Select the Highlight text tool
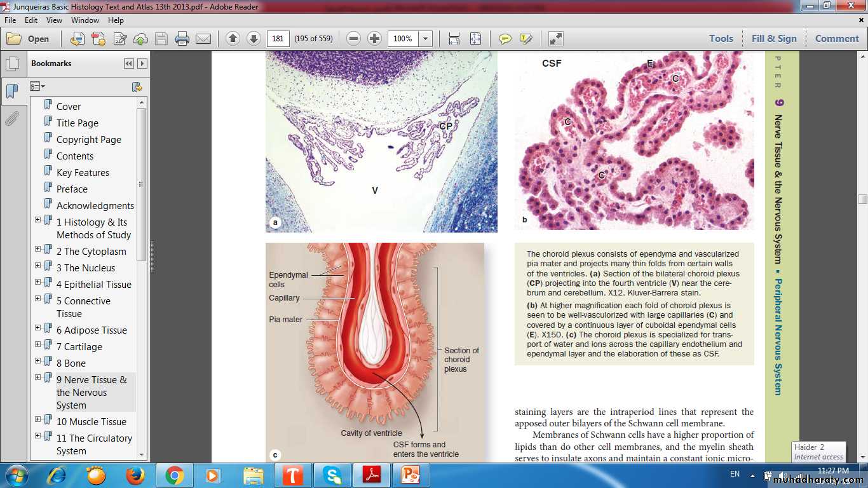This screenshot has height=488, width=868. click(x=526, y=39)
